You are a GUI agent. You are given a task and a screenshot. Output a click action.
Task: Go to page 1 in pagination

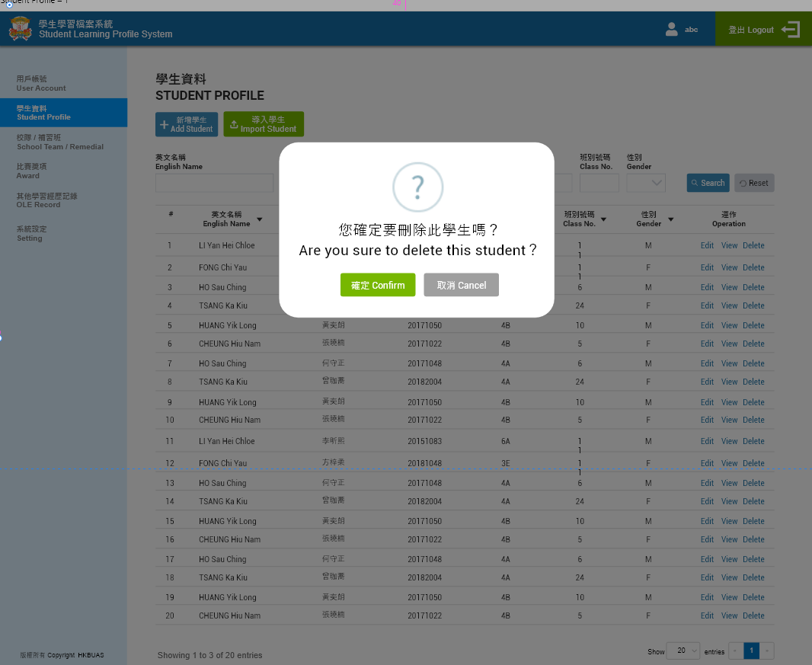tap(752, 651)
